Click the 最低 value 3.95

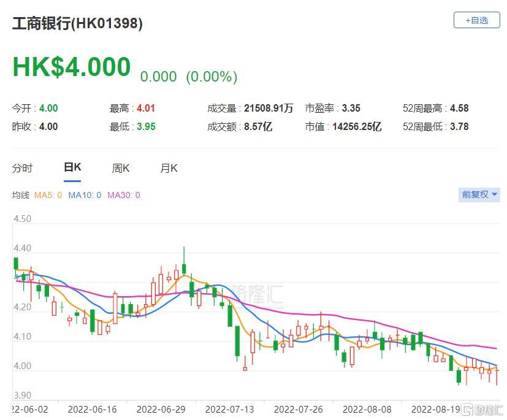tap(146, 126)
